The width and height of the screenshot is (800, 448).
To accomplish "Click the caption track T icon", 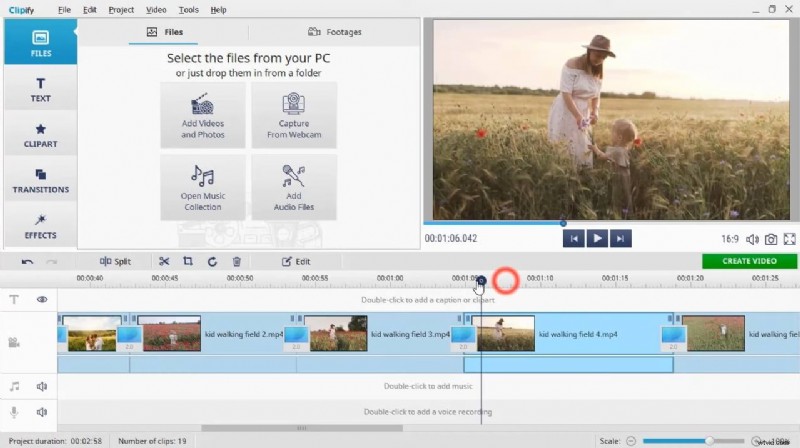I will (x=14, y=300).
